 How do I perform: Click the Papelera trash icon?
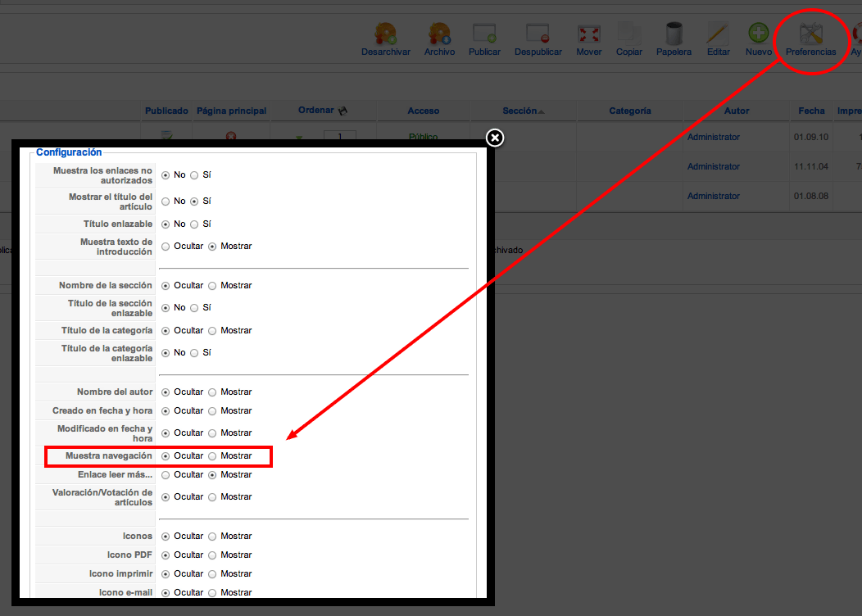pos(674,34)
